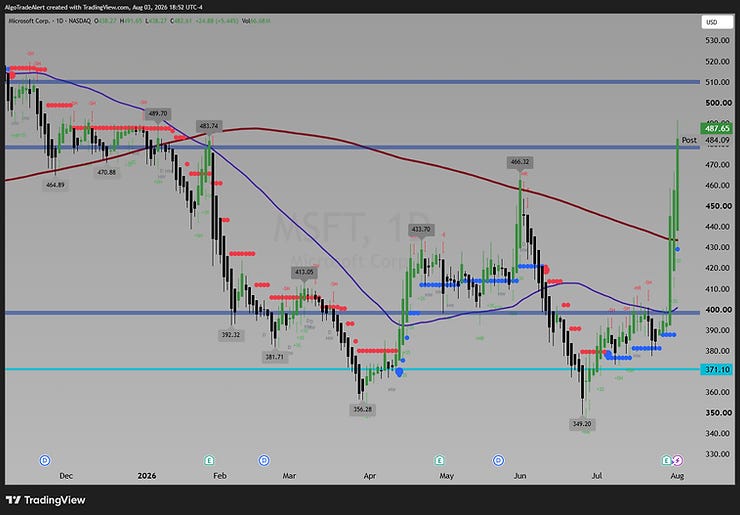The image size is (740, 515).
Task: Click the dividend event icon above Dec
Action: [x=45, y=460]
